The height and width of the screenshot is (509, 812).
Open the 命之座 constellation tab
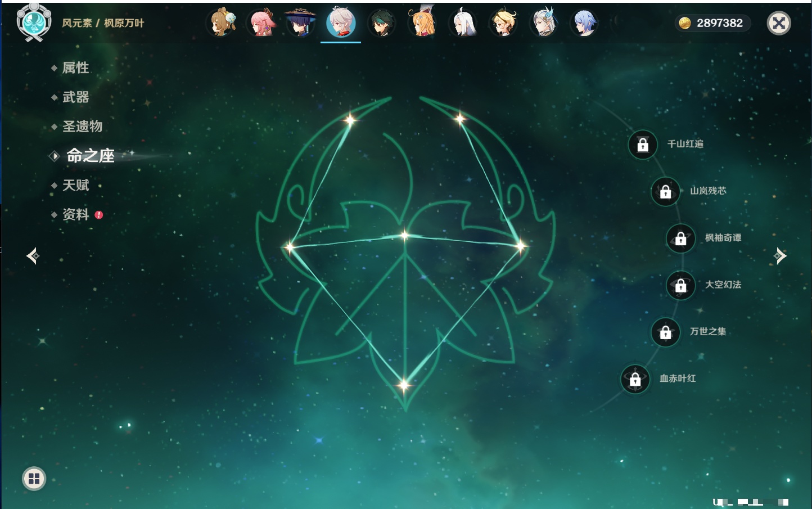[90, 156]
